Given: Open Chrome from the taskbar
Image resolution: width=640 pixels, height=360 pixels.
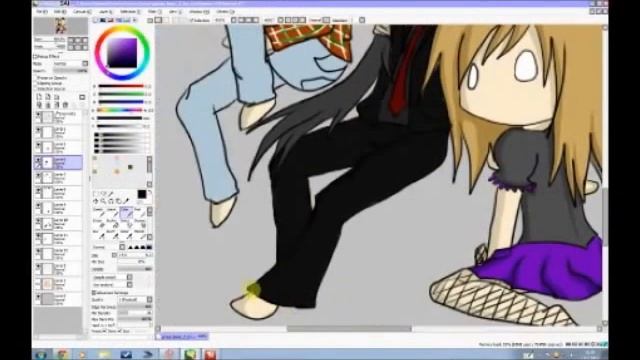Looking at the screenshot, I should pyautogui.click(x=62, y=354).
